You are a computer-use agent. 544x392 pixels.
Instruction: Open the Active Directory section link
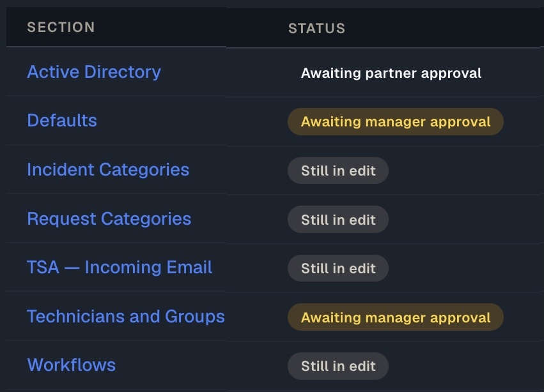pyautogui.click(x=94, y=72)
